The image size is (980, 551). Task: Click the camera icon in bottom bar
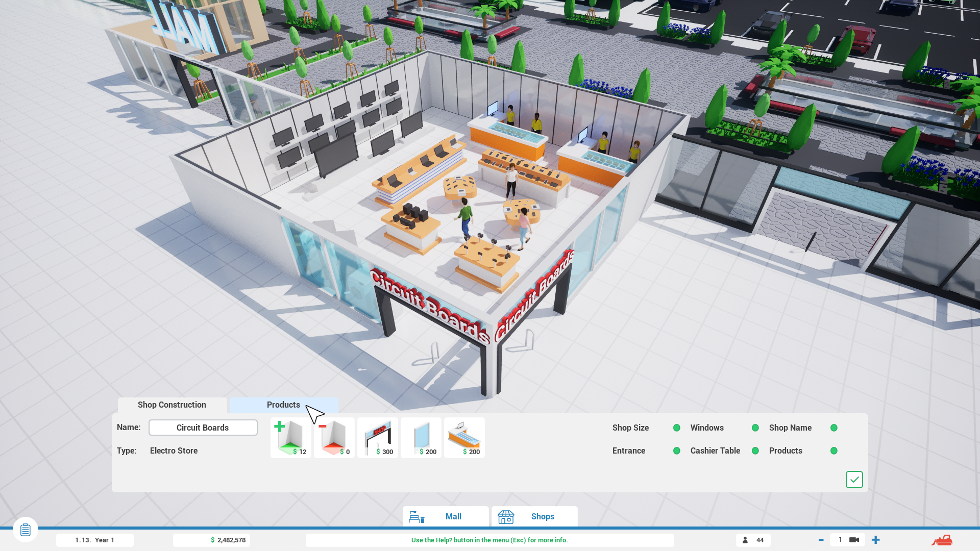(854, 540)
